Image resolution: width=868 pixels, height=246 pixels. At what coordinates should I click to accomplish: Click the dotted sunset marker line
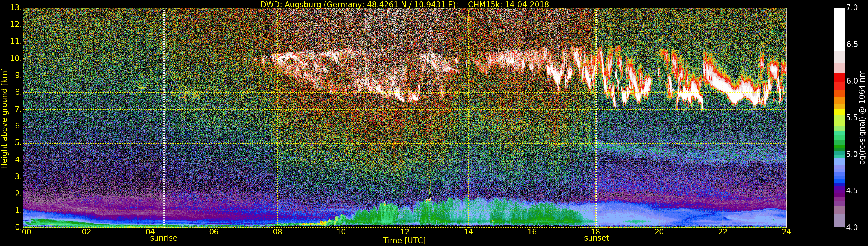(x=596, y=118)
